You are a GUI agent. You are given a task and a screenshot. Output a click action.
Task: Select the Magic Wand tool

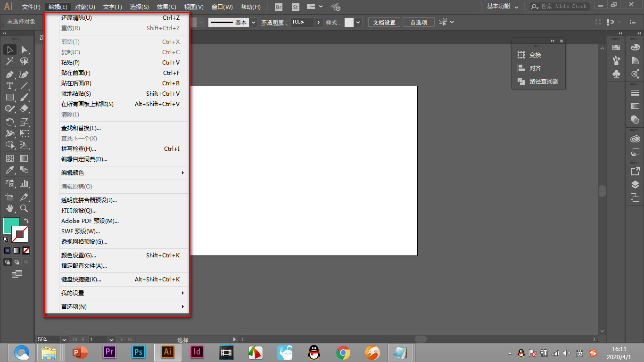[x=10, y=61]
